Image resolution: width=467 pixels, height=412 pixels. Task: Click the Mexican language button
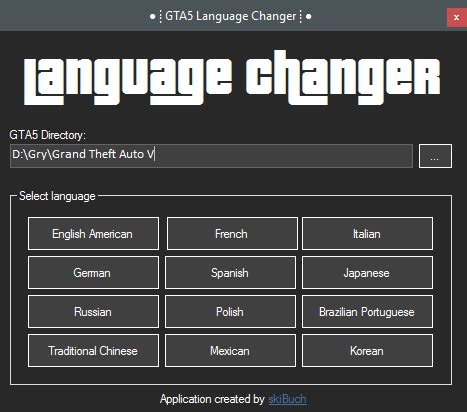pyautogui.click(x=230, y=350)
